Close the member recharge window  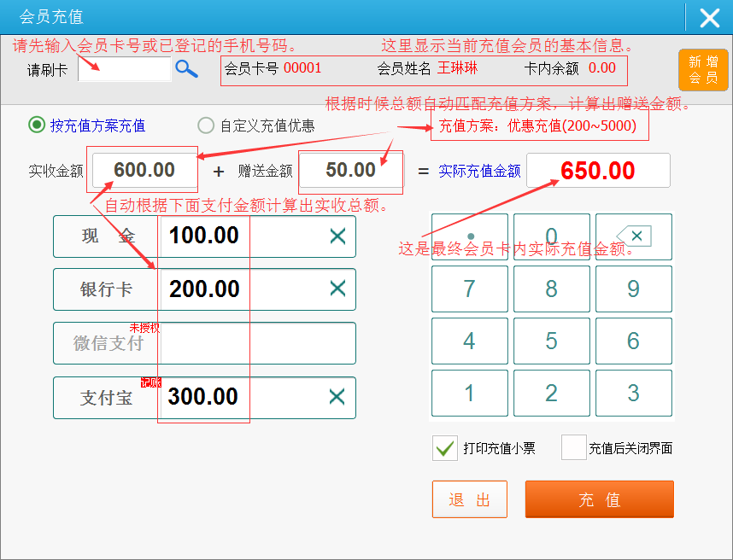(x=709, y=18)
